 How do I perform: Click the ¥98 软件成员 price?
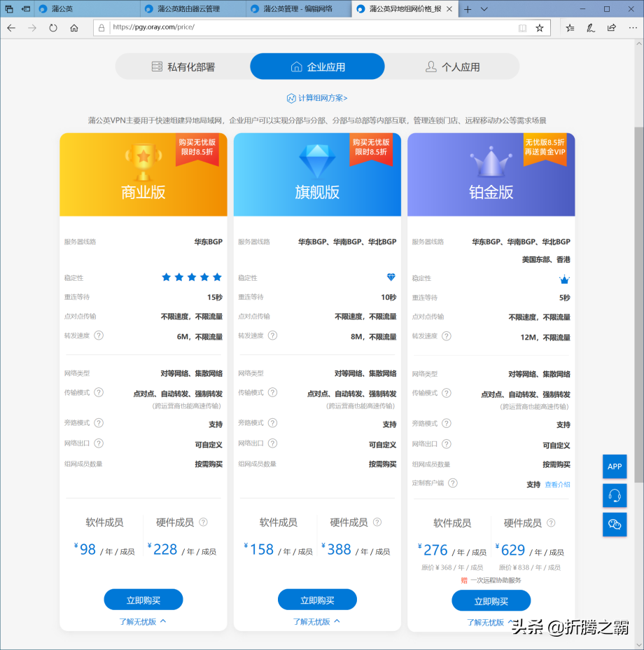[x=104, y=550]
